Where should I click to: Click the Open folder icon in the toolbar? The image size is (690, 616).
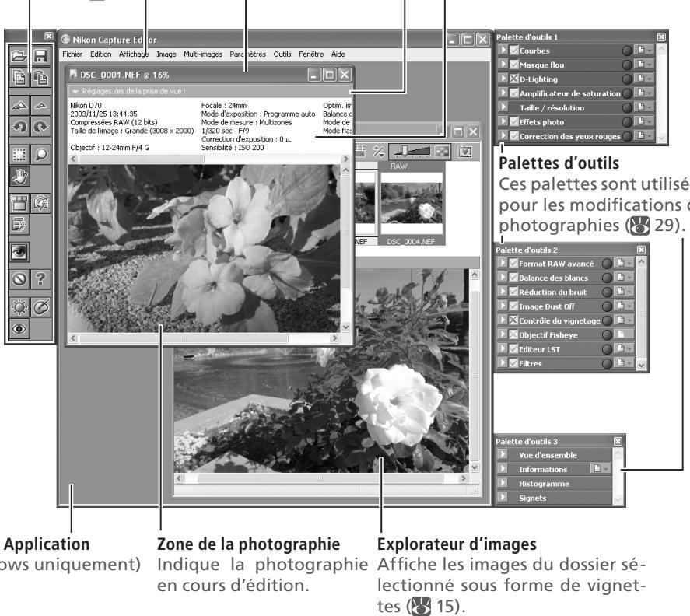coord(19,56)
